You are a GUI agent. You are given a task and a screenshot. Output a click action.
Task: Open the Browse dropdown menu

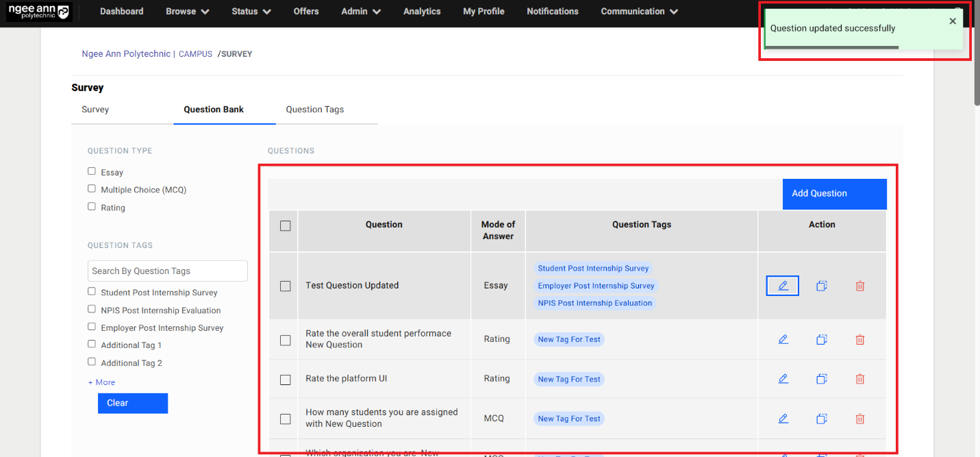[187, 12]
